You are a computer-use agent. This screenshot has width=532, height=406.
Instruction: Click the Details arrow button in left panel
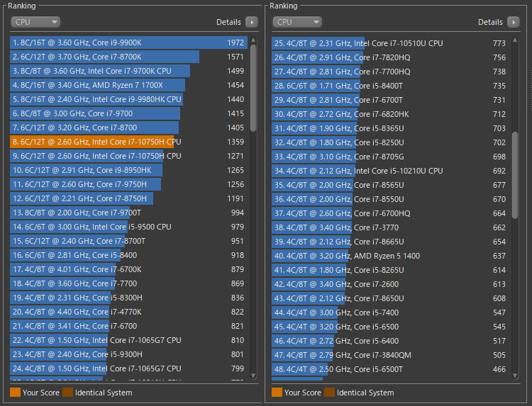click(x=252, y=22)
